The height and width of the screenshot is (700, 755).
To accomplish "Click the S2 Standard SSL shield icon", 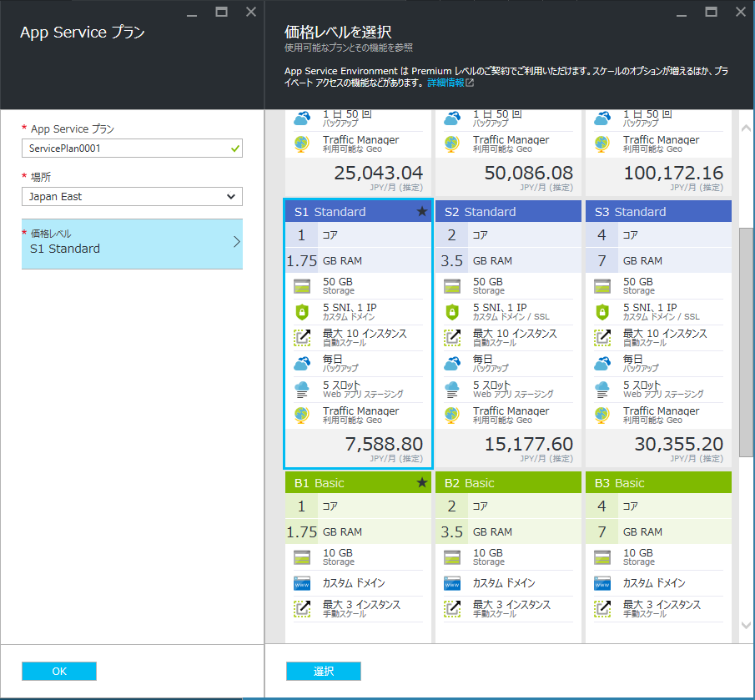I will 452,312.
